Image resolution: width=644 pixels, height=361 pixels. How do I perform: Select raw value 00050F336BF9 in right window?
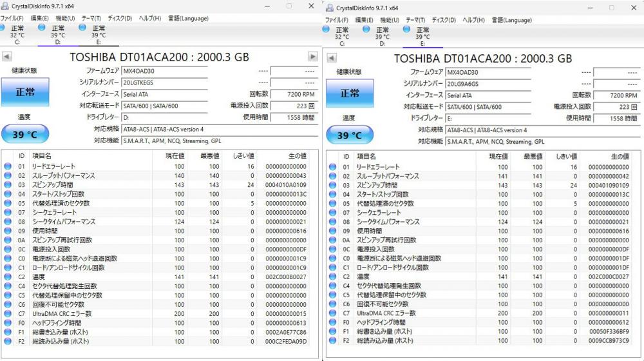[609, 331]
